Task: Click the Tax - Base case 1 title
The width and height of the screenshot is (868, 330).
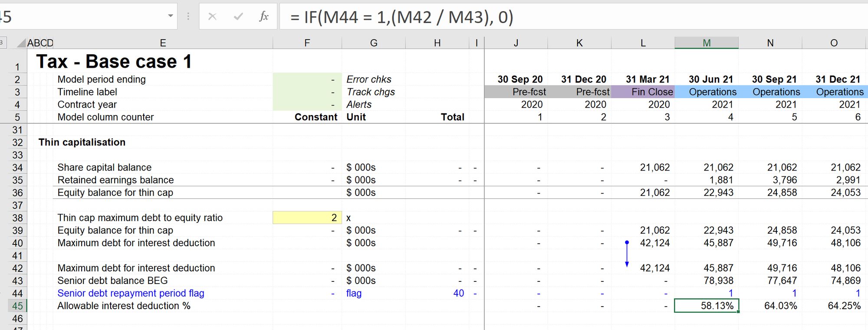Action: click(x=114, y=61)
